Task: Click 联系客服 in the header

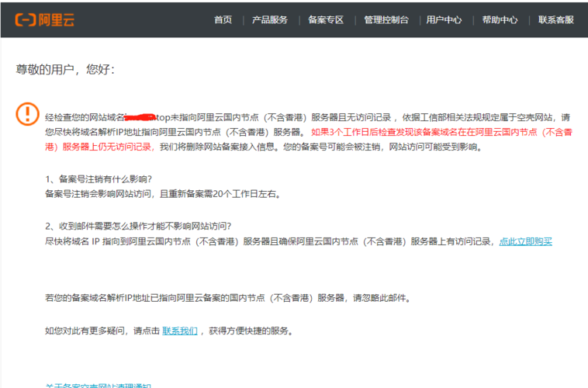Action: pos(556,20)
